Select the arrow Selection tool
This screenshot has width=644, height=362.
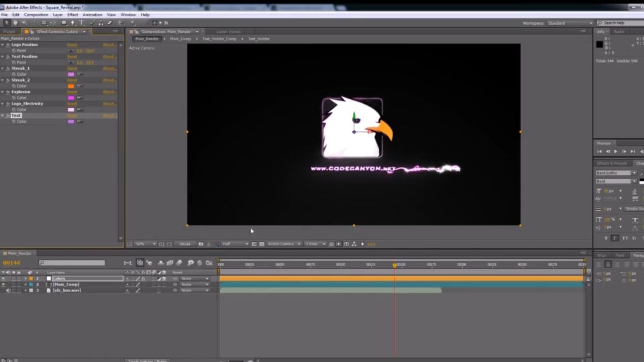(7, 23)
